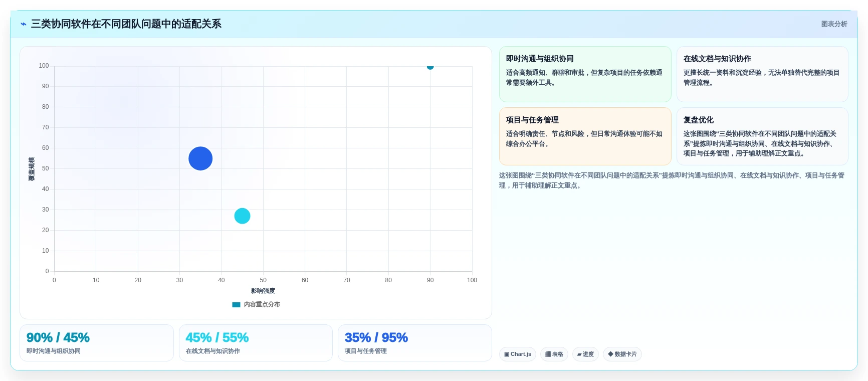Viewport: 868px width, 381px height.
Task: Click the 复盘优化 card description text
Action: [x=760, y=144]
